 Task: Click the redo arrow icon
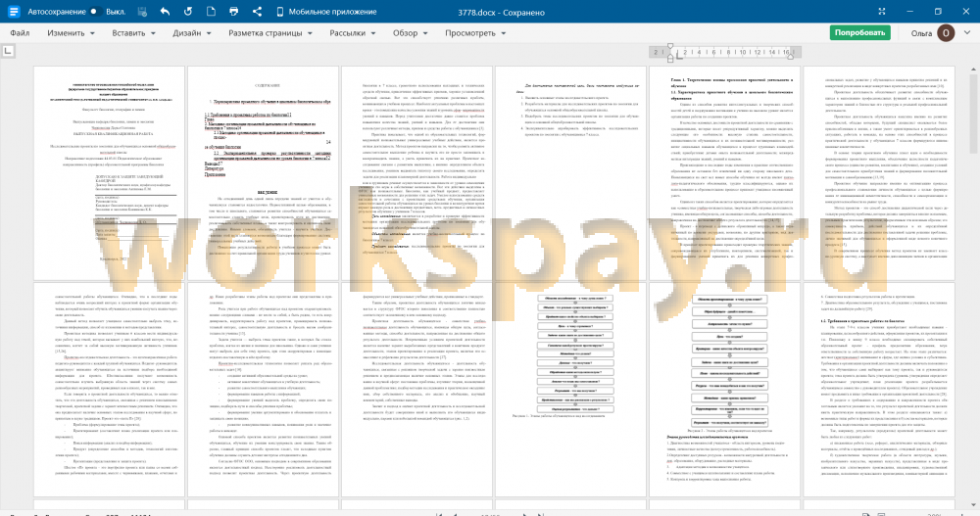188,11
